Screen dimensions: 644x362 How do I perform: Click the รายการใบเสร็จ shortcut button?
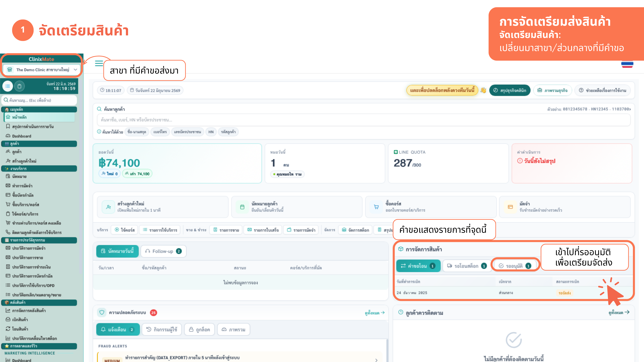(x=263, y=230)
